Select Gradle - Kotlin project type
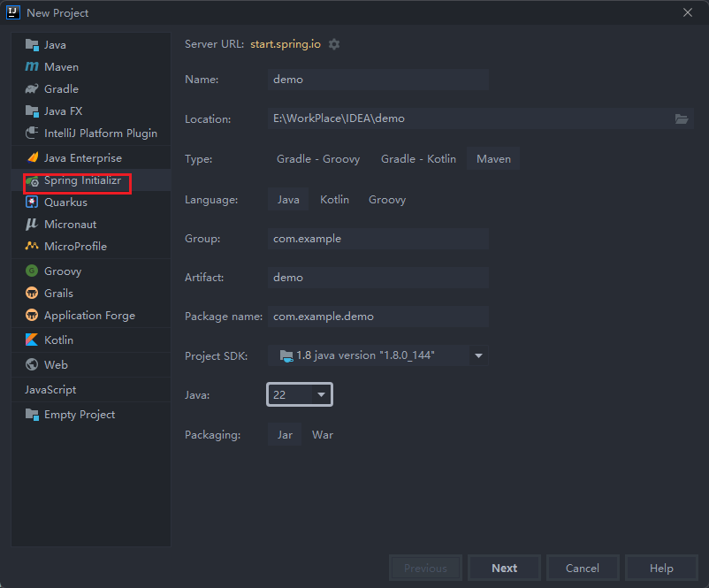 coord(418,159)
